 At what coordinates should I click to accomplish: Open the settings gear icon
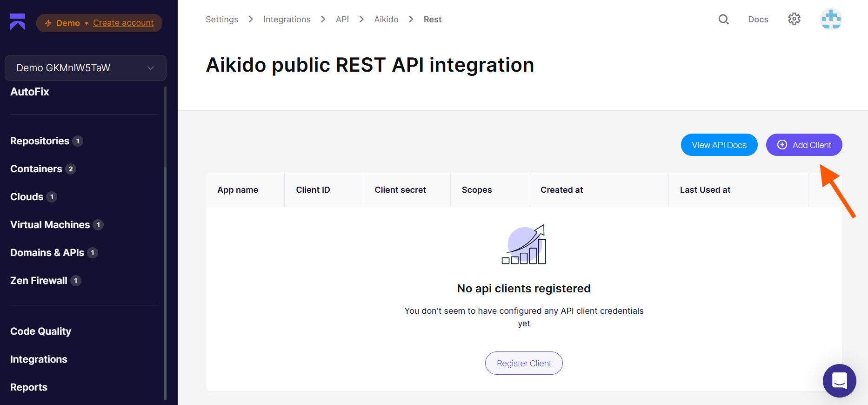794,19
